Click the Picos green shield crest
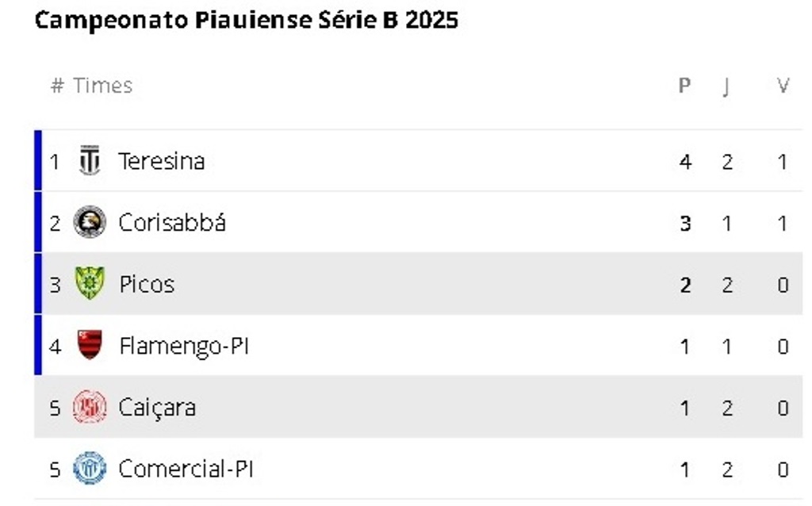This screenshot has height=506, width=812. pyautogui.click(x=90, y=284)
